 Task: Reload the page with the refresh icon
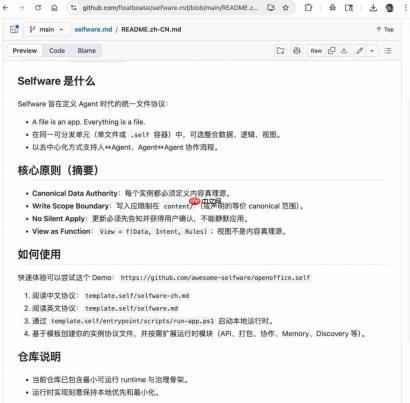[x=38, y=7]
